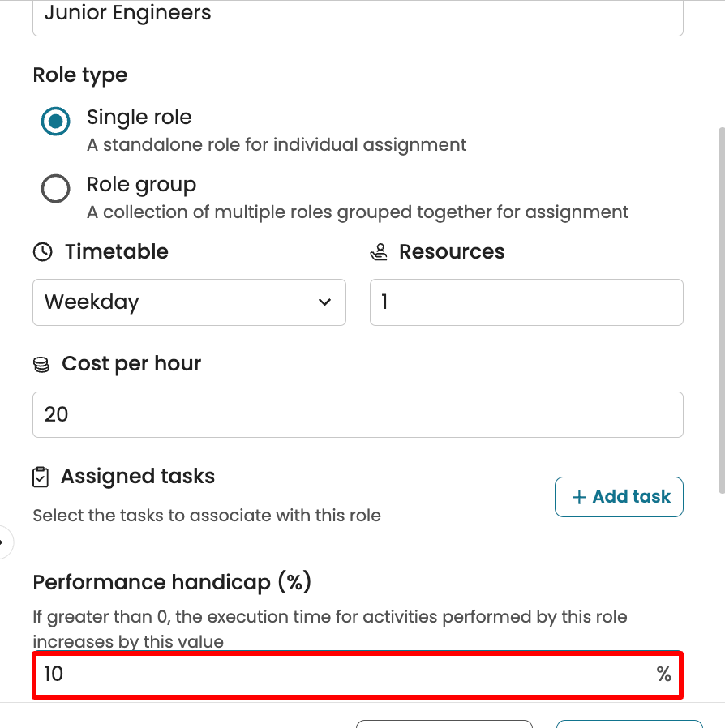Screen dimensions: 725x728
Task: Click the vertical scrollbar on the right
Action: [721, 308]
